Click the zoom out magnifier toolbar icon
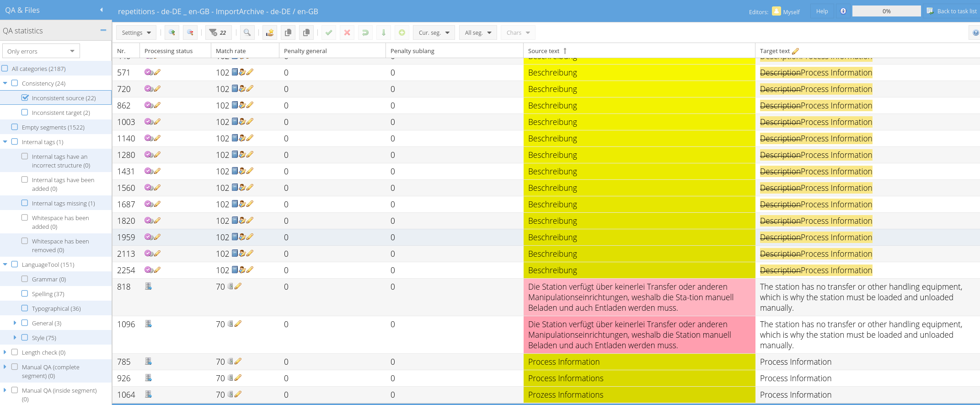The height and width of the screenshot is (405, 980). [x=190, y=32]
